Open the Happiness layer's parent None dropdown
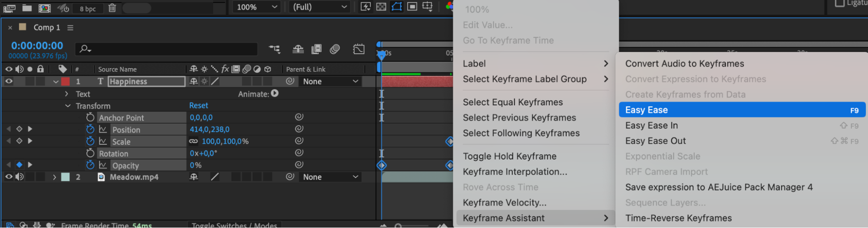This screenshot has width=868, height=228. [x=330, y=81]
